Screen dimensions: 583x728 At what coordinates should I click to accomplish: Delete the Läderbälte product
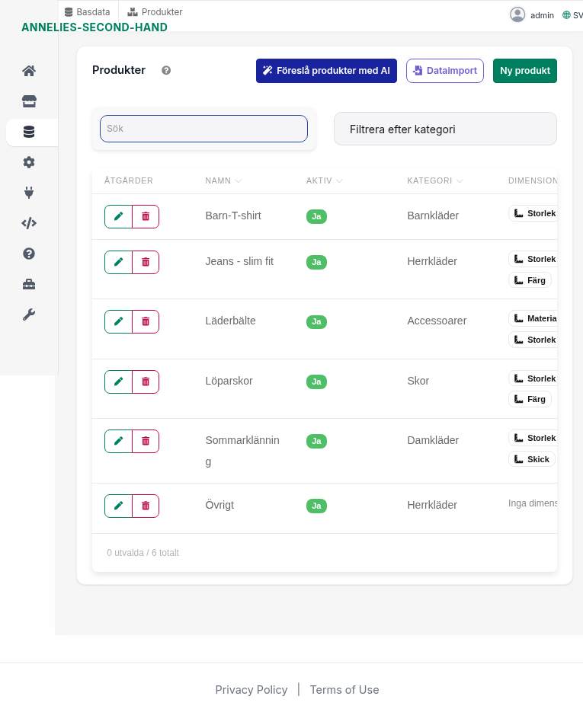click(146, 322)
